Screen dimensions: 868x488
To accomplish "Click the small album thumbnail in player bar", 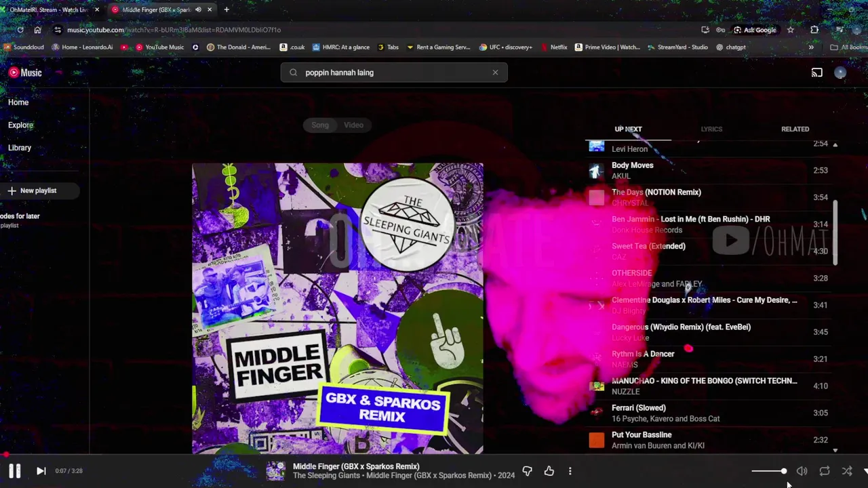I will (275, 471).
